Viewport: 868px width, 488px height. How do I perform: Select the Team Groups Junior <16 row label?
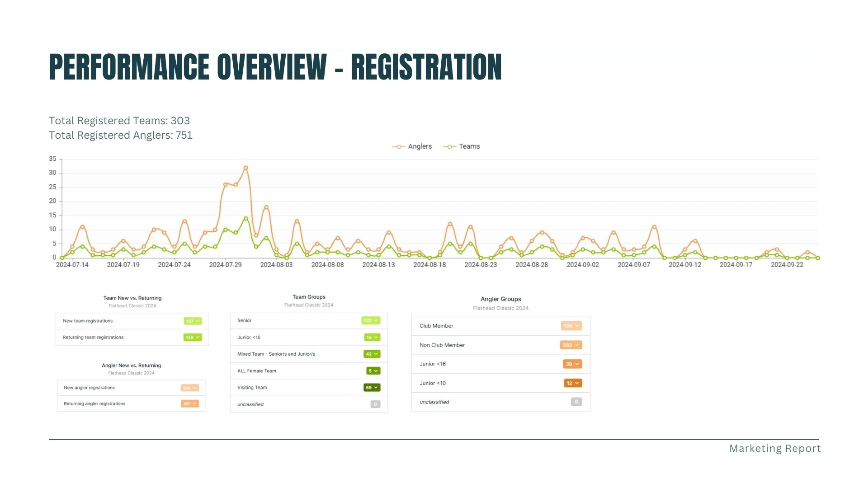coord(249,338)
